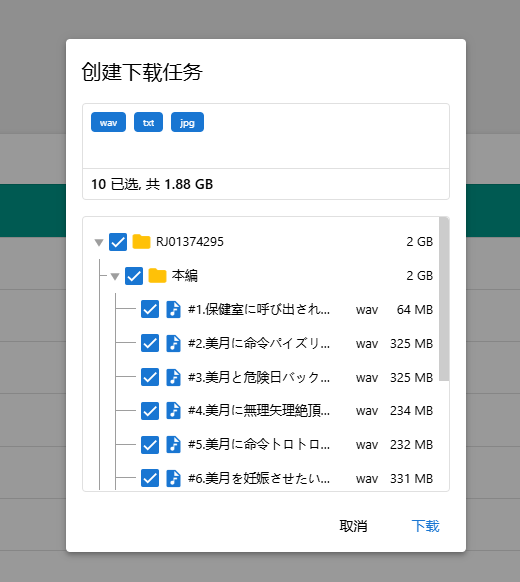Click the 下载 download button

click(425, 526)
